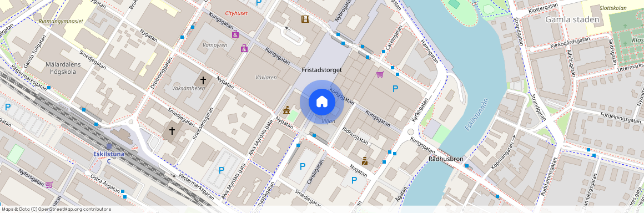Select the parking P beside the railway tracks

coord(8,107)
